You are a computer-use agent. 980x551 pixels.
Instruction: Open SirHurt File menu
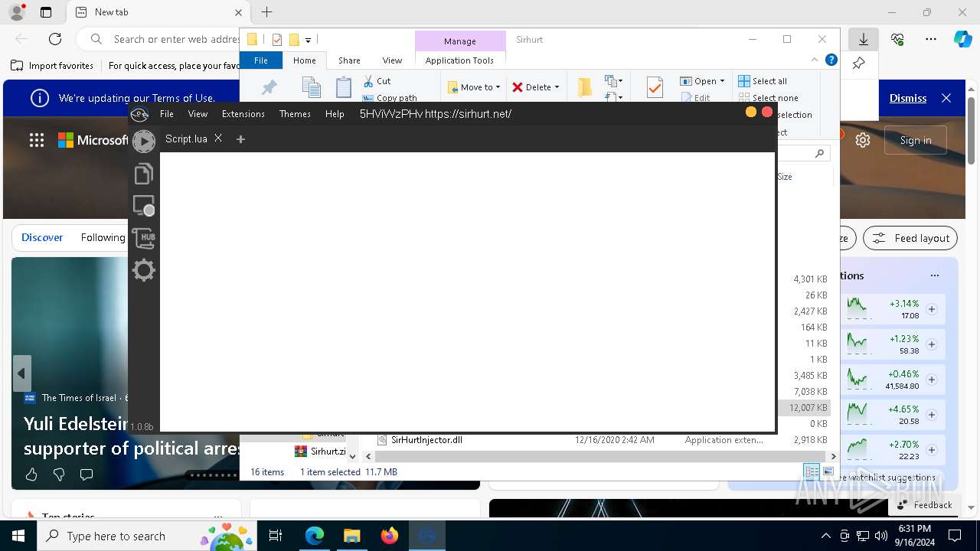click(166, 114)
